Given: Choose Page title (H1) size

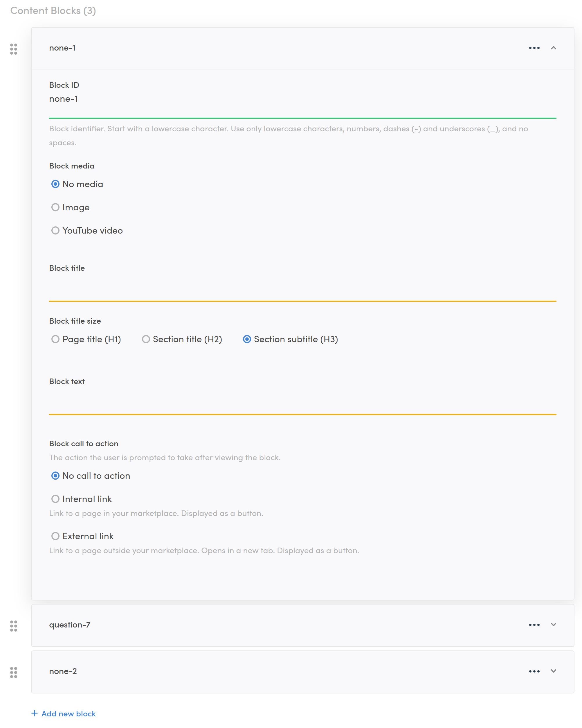Looking at the screenshot, I should click(55, 339).
